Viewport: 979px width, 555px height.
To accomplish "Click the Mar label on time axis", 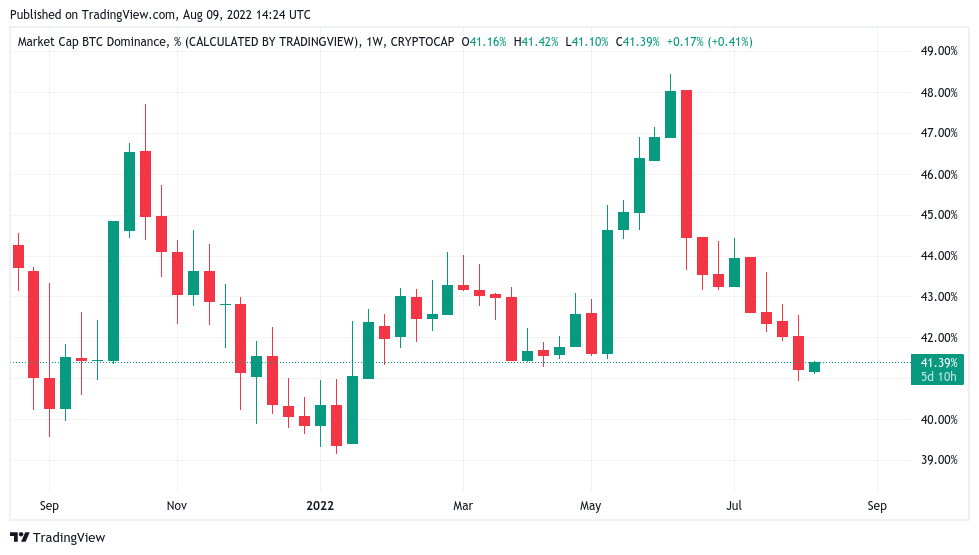I will click(x=462, y=506).
